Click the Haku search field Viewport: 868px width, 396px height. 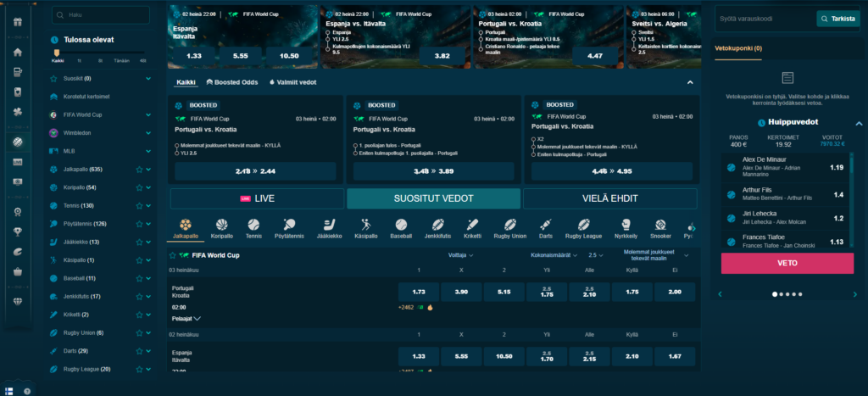[101, 15]
